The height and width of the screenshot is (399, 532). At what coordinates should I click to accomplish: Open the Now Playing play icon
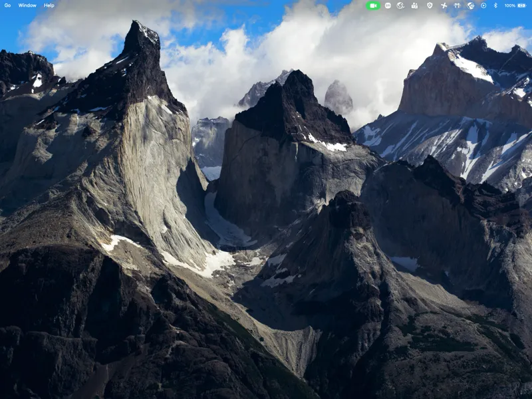click(x=483, y=5)
